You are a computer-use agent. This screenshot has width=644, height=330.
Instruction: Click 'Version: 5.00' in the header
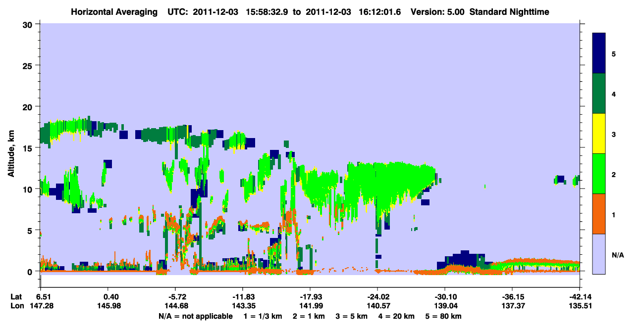tap(437, 11)
